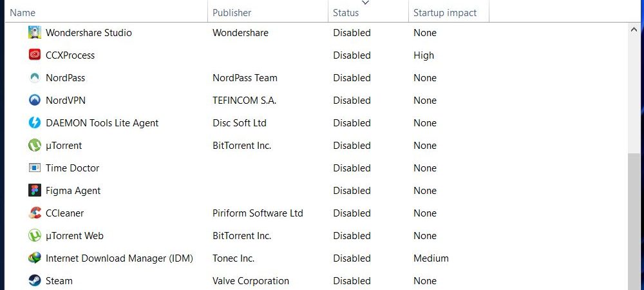This screenshot has height=290, width=644.
Task: Click the green µTorrent icon
Action: coord(35,146)
